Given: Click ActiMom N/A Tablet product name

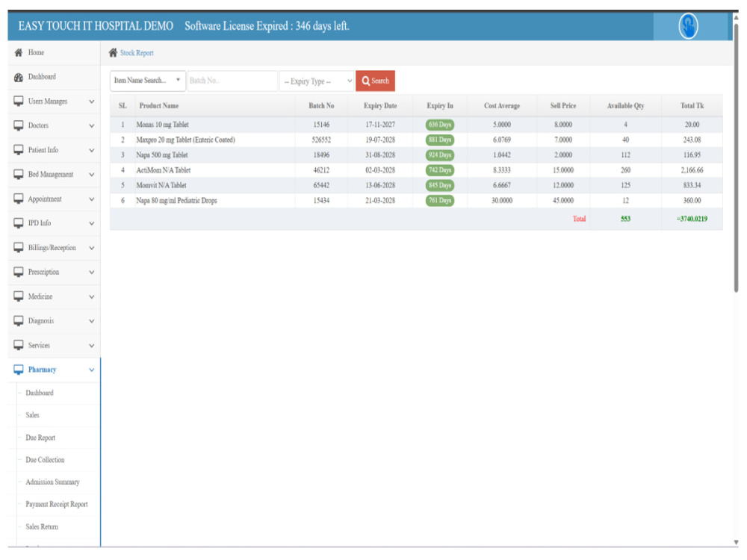Looking at the screenshot, I should pos(164,170).
